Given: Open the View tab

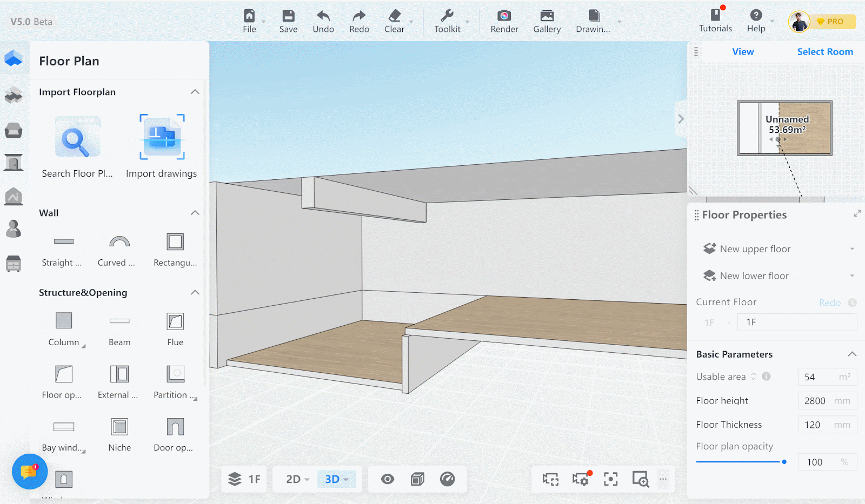Looking at the screenshot, I should pyautogui.click(x=743, y=52).
